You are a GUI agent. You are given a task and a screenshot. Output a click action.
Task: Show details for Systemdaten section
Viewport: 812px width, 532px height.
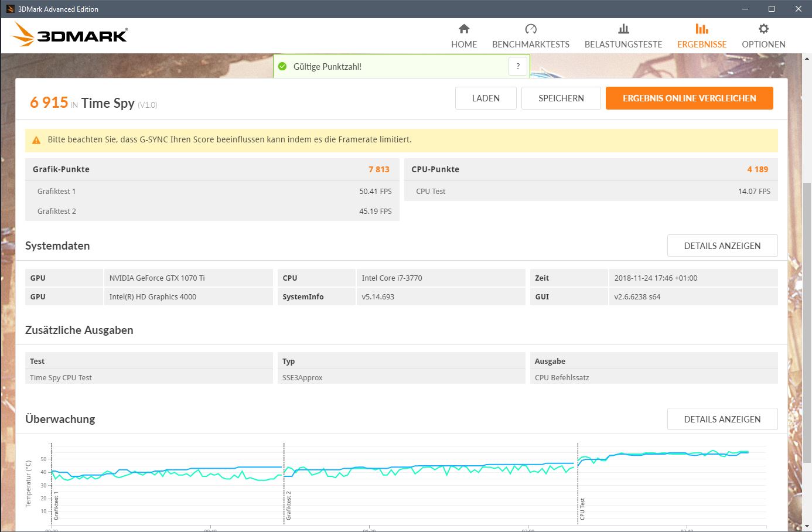[722, 246]
